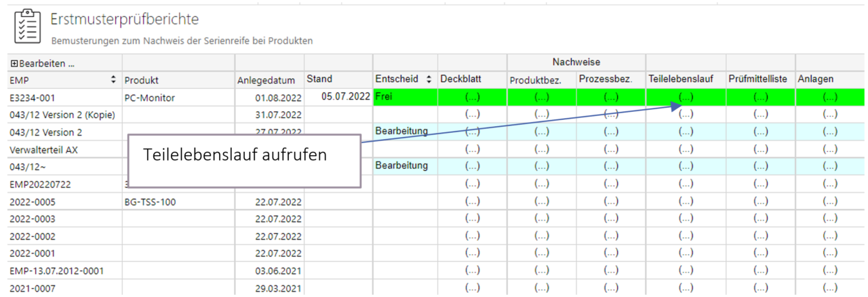Open Prüfmittelliste (...) for 2022-0005
868x297 pixels.
(x=760, y=201)
